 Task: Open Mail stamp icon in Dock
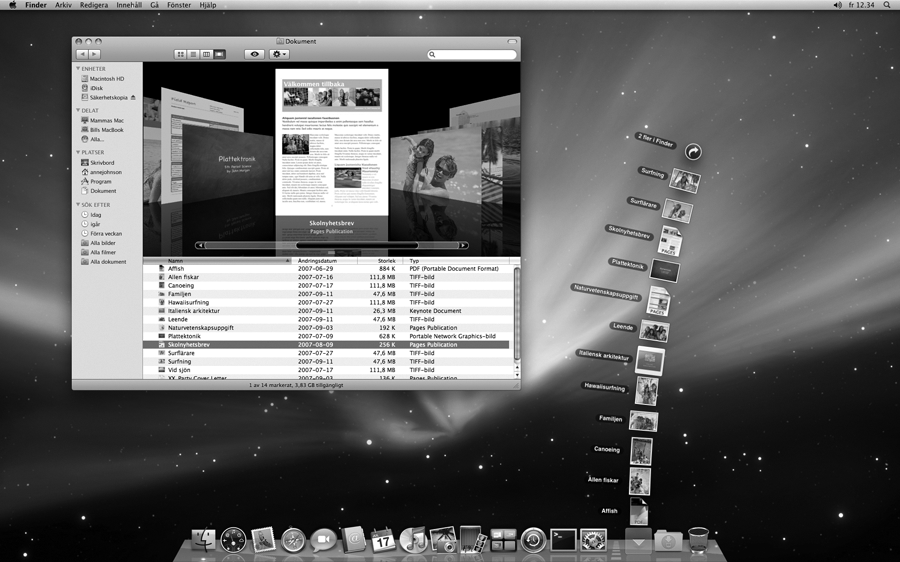[x=263, y=540]
